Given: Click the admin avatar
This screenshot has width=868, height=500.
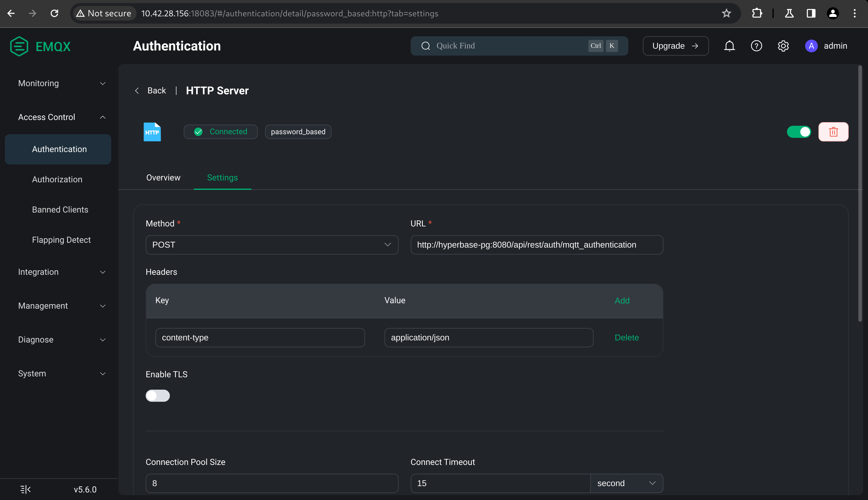Looking at the screenshot, I should (x=811, y=46).
